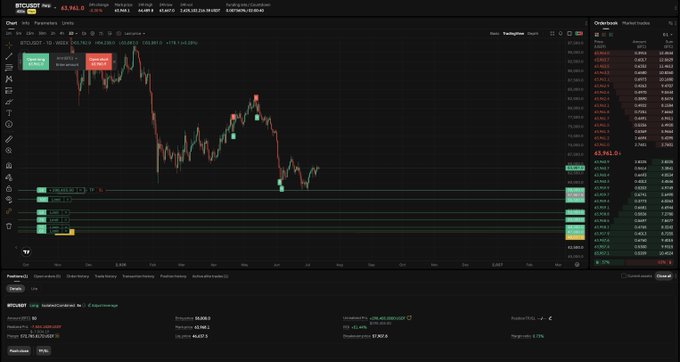Open the Last price dropdown

[x=134, y=33]
